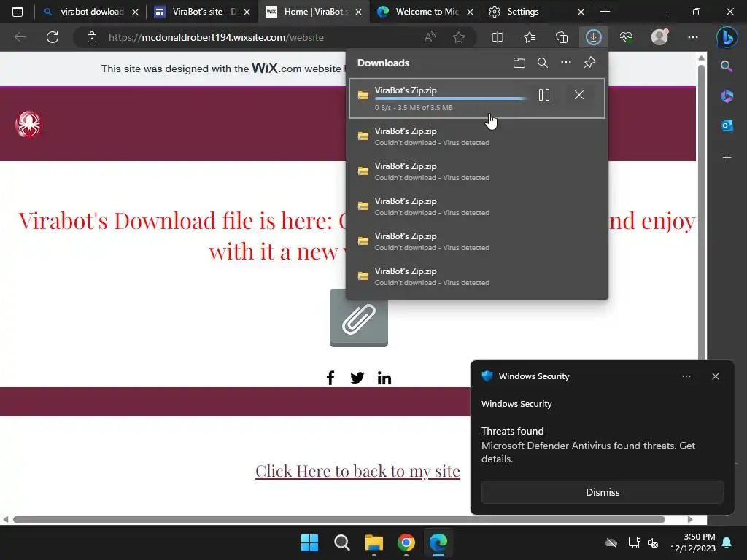Toggle the Downloads toolbar button
The height and width of the screenshot is (560, 747).
coord(593,37)
